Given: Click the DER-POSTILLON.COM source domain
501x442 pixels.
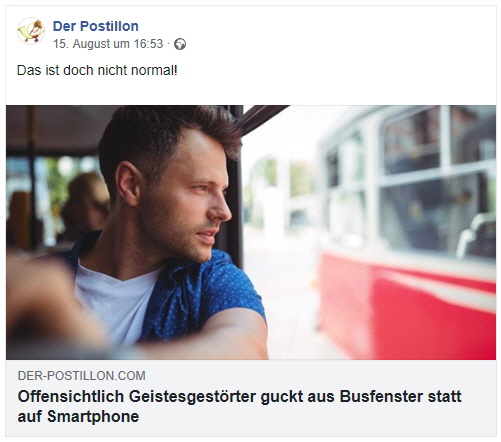Looking at the screenshot, I should (82, 376).
